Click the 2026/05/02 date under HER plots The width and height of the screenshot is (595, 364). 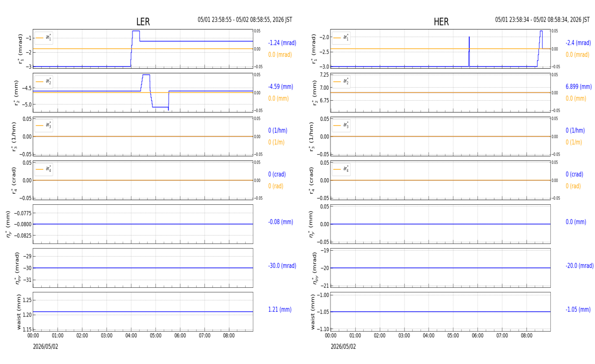343,347
